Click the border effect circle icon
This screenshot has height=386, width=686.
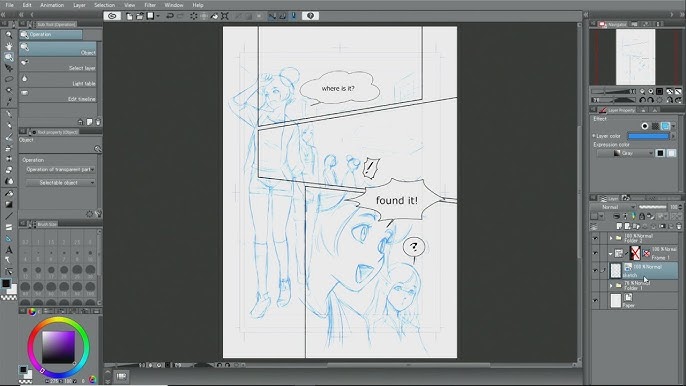pyautogui.click(x=644, y=126)
